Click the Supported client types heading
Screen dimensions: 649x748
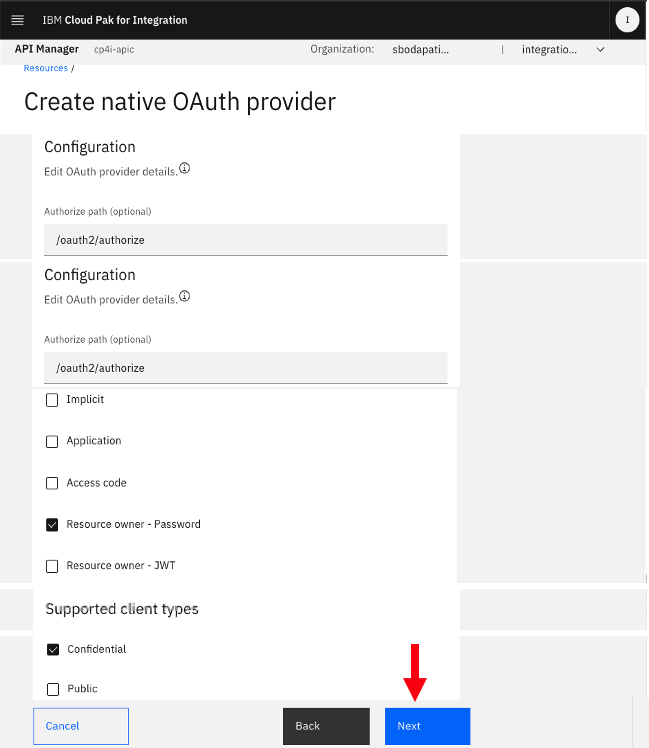[122, 609]
